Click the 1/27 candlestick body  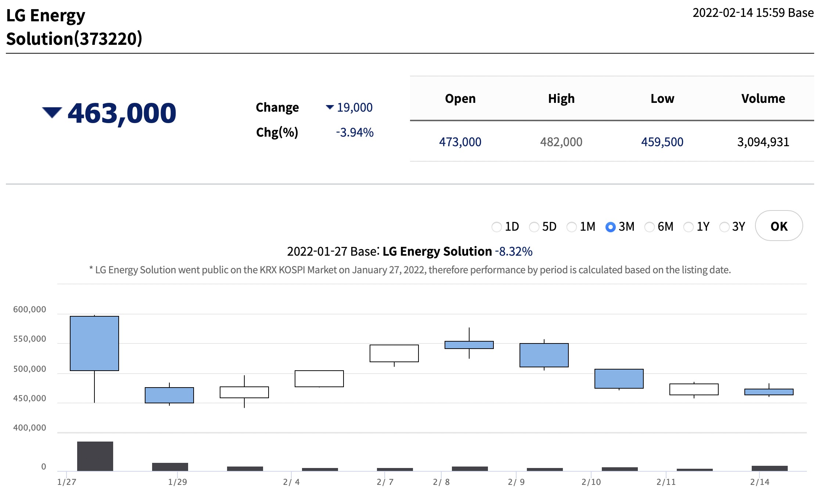(94, 343)
